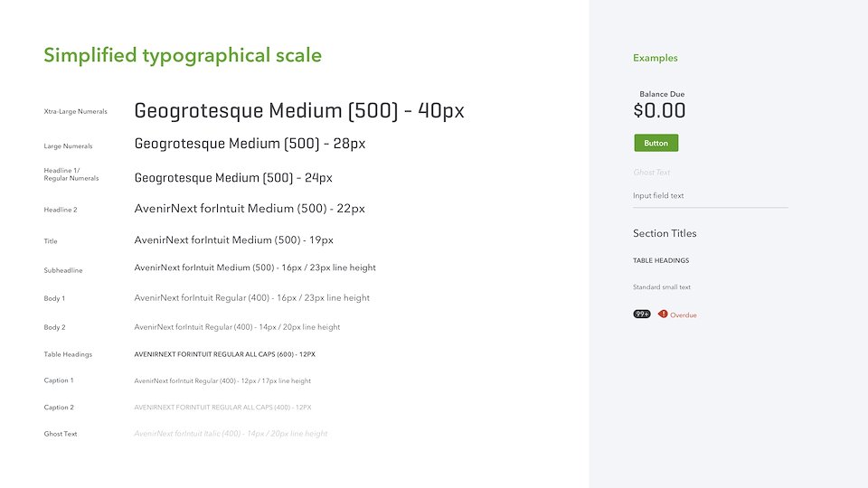Click the Section Titles example text

pos(665,233)
